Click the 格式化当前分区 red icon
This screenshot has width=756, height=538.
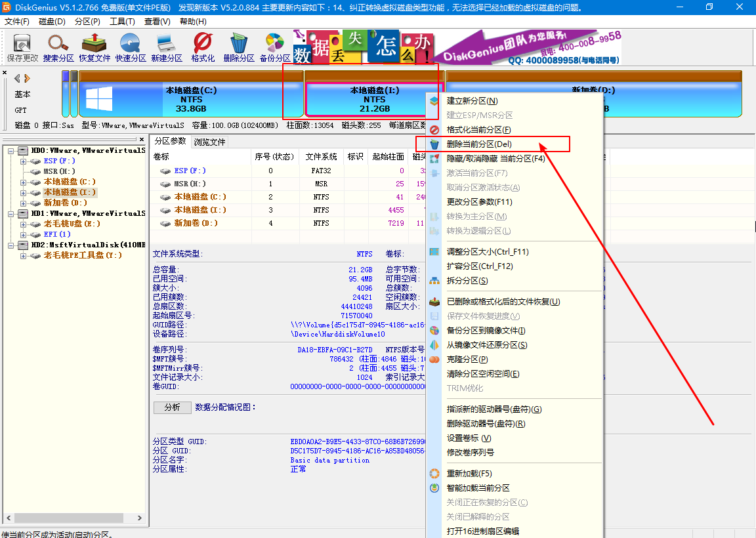click(x=434, y=130)
